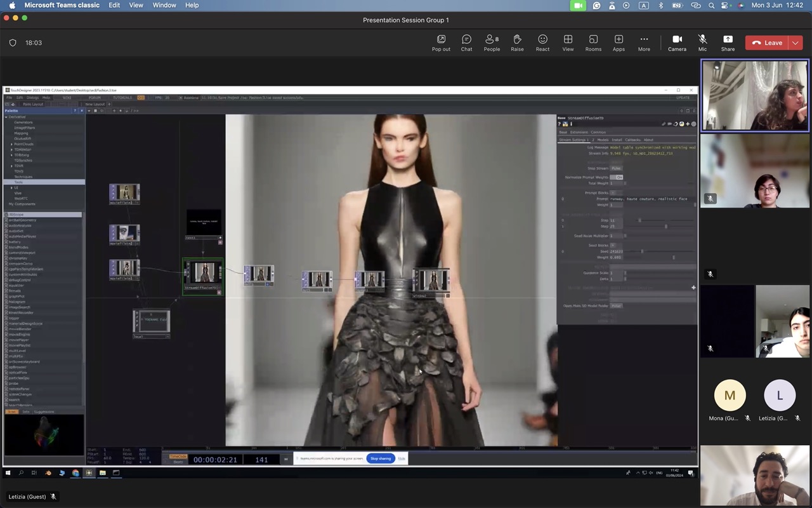The width and height of the screenshot is (812, 508).
Task: Click the parameter panel help question icon
Action: (x=559, y=124)
